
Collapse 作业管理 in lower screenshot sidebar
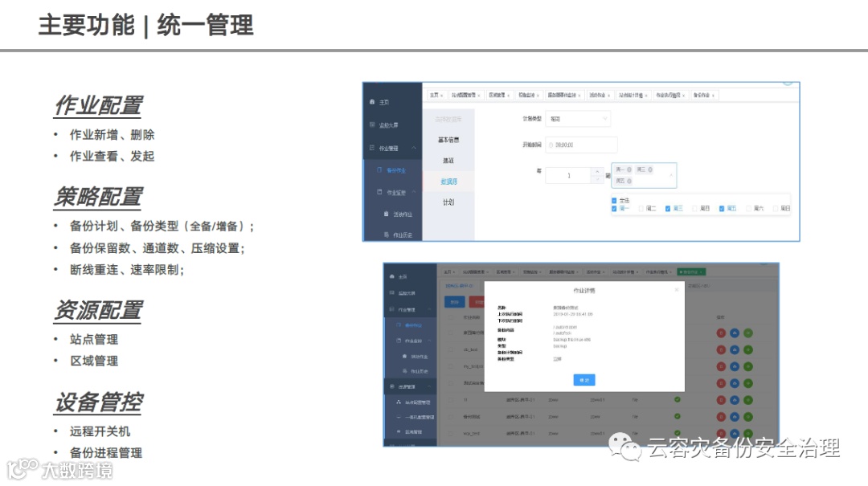click(428, 309)
